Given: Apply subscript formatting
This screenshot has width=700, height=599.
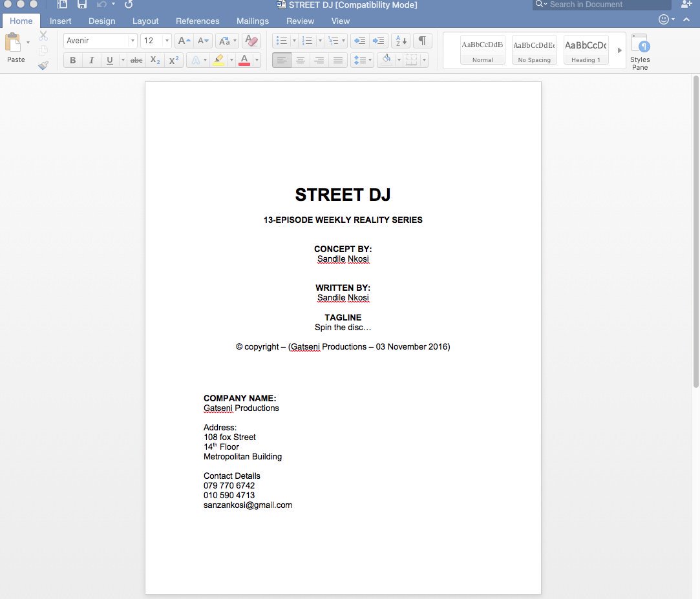Looking at the screenshot, I should pos(154,59).
